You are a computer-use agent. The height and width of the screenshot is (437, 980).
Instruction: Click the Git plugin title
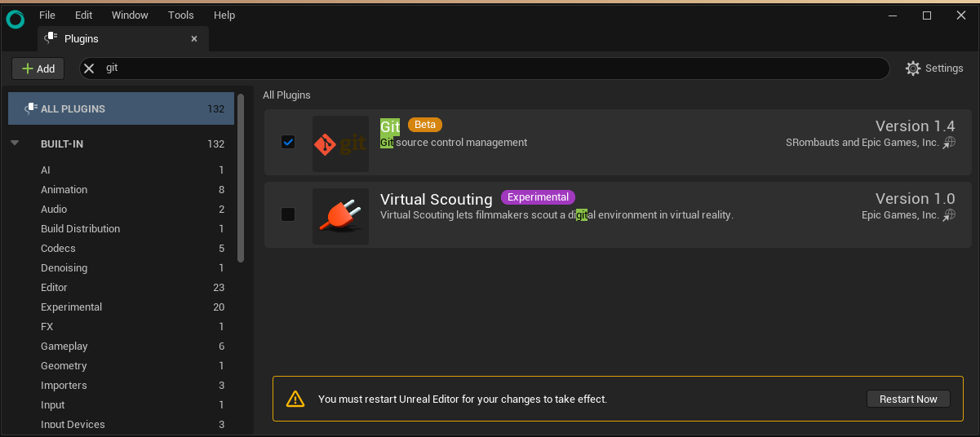coord(390,126)
